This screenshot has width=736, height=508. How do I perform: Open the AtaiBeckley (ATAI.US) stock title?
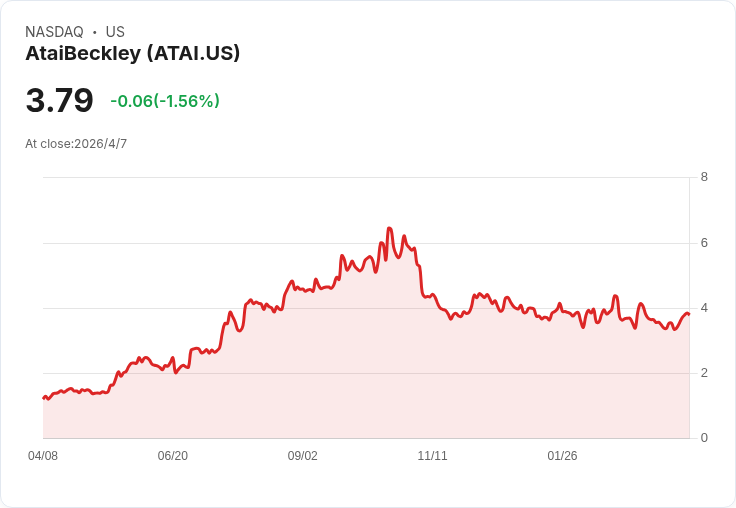click(x=133, y=54)
